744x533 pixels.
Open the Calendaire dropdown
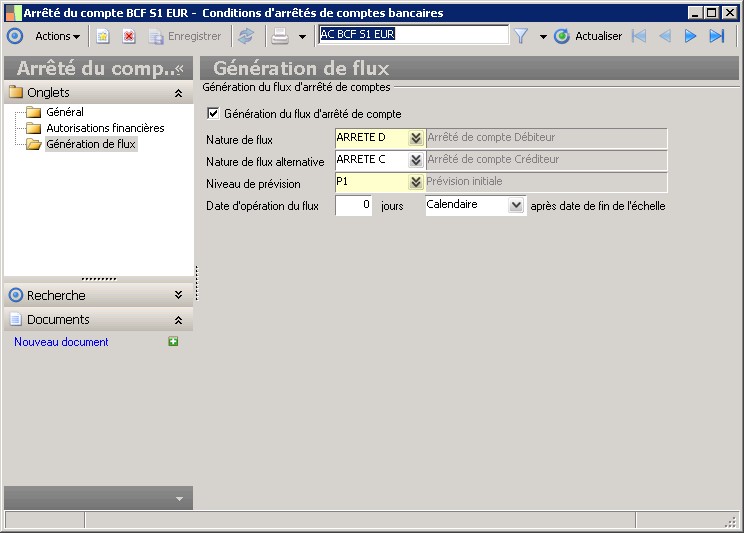(516, 205)
